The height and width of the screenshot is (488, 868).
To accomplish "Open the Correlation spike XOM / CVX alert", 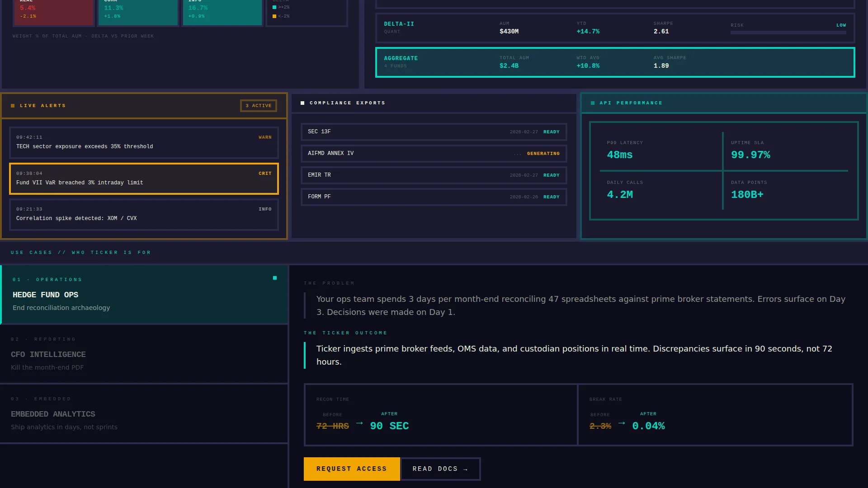I will [x=144, y=214].
